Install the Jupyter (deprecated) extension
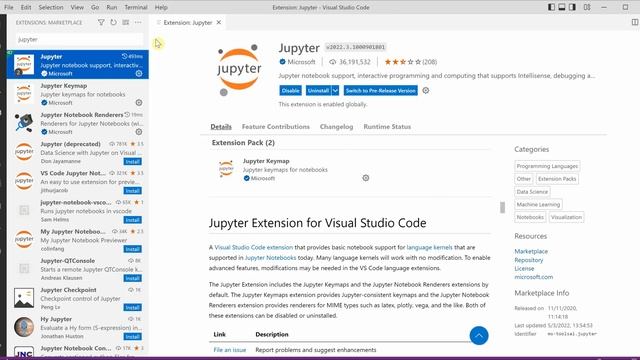640x360 pixels. [x=133, y=162]
